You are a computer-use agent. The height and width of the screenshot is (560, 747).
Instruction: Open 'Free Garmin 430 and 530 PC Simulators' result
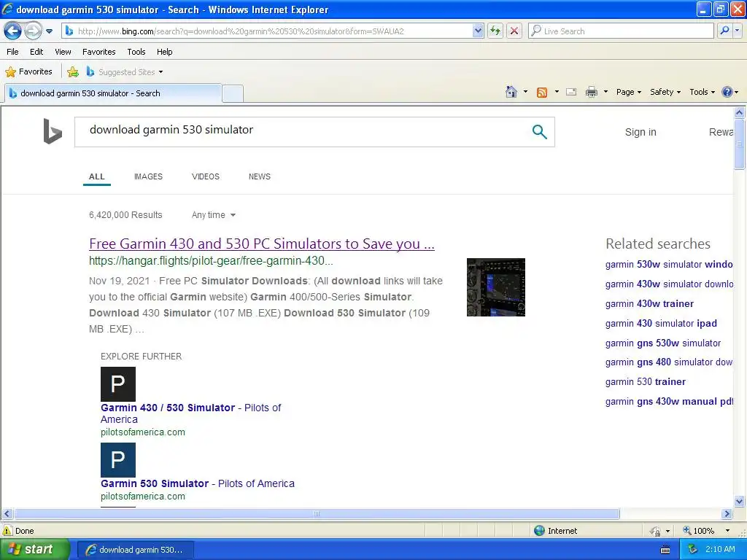(x=262, y=244)
